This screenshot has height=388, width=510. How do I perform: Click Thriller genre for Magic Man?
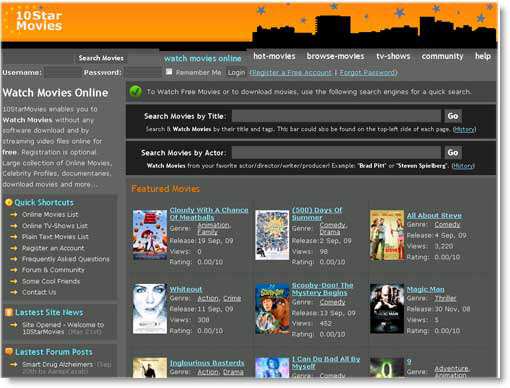pos(445,298)
